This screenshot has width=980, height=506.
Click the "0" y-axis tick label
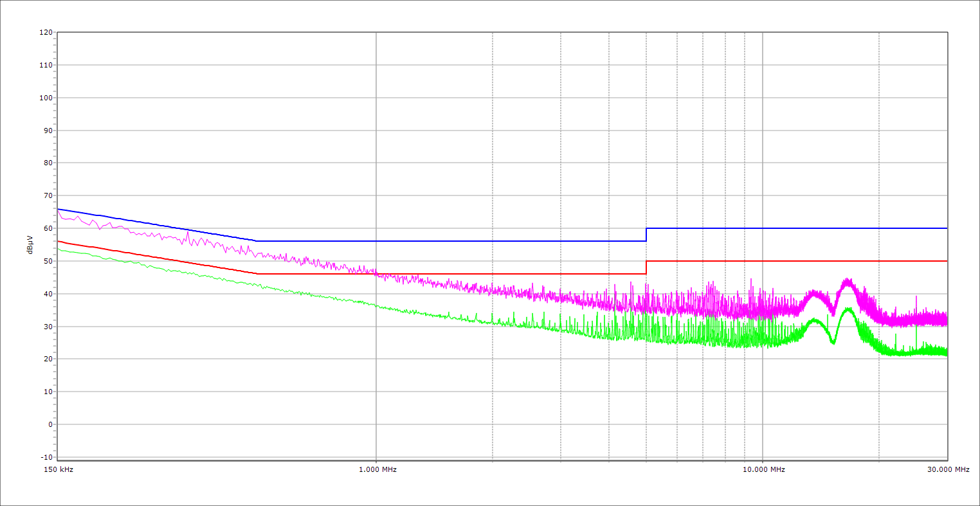click(50, 424)
